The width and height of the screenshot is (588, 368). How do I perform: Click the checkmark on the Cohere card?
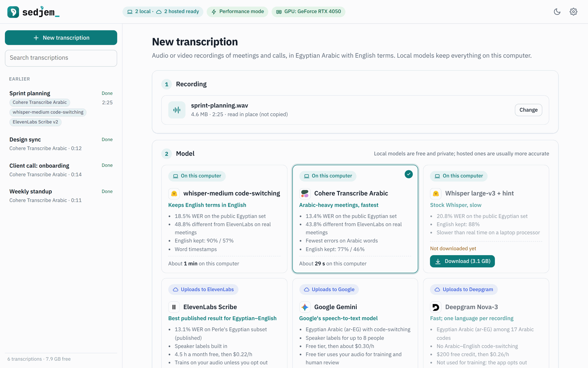pyautogui.click(x=408, y=174)
